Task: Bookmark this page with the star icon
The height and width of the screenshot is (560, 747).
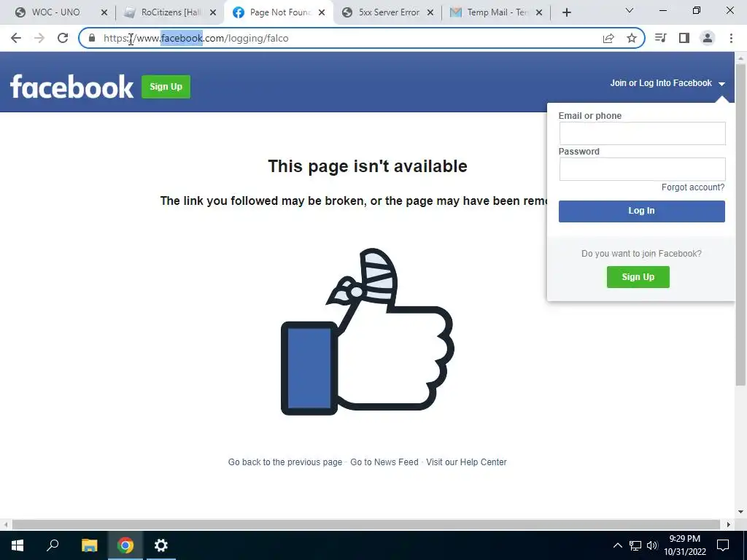Action: tap(632, 38)
